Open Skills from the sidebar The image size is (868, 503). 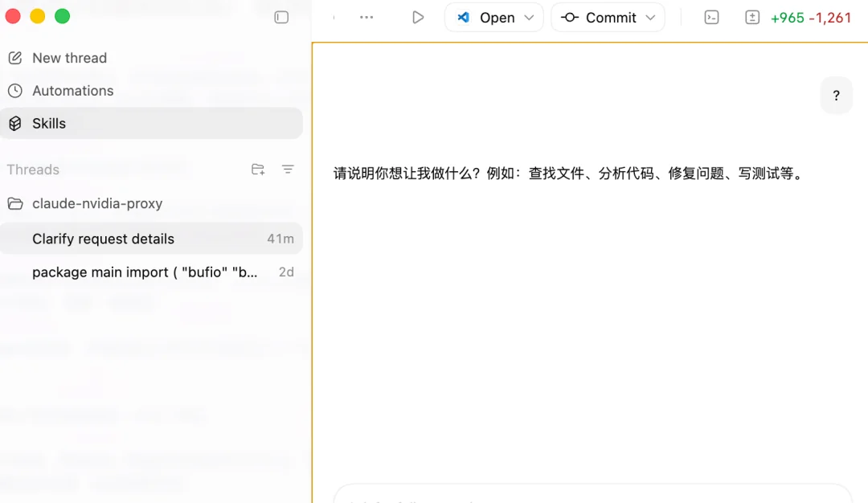pyautogui.click(x=50, y=123)
